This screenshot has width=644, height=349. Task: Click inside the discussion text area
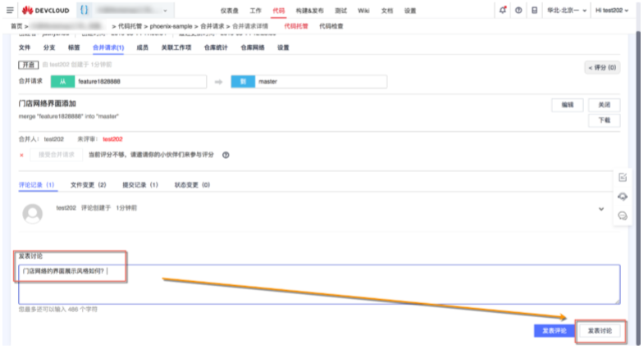319,284
